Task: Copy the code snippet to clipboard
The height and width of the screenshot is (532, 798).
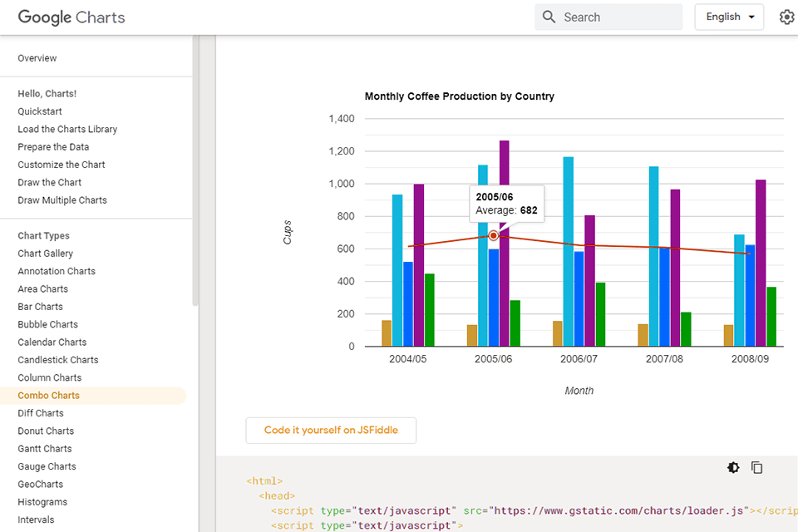Action: 756,467
